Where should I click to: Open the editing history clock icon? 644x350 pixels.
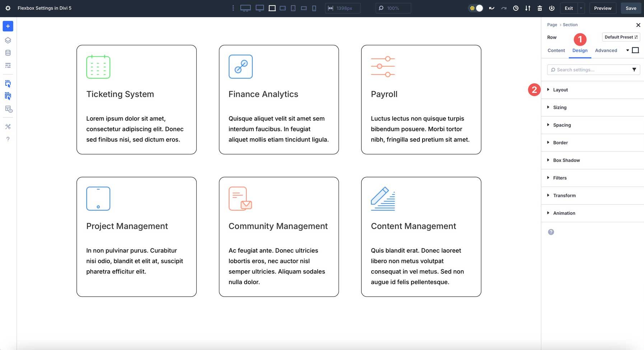tap(516, 8)
